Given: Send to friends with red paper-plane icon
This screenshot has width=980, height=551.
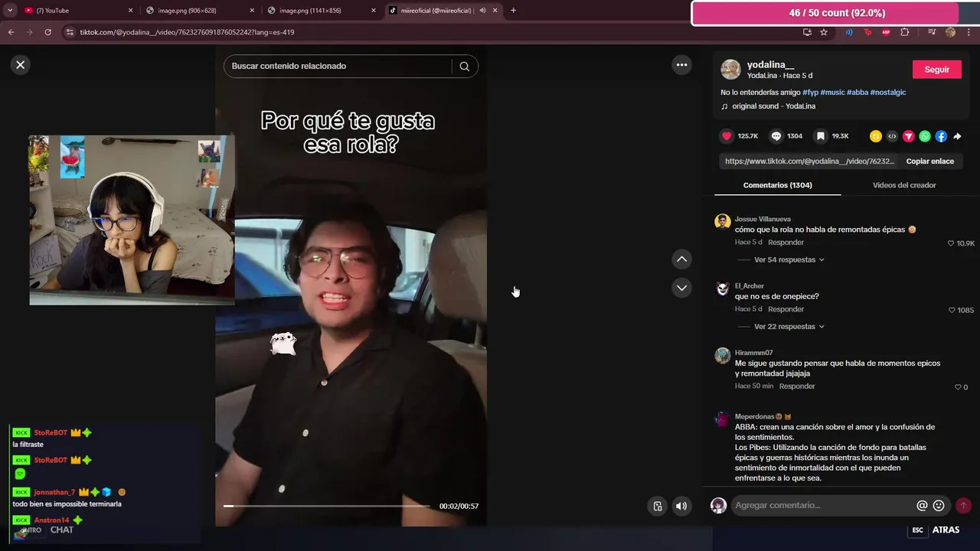Looking at the screenshot, I should [x=909, y=136].
